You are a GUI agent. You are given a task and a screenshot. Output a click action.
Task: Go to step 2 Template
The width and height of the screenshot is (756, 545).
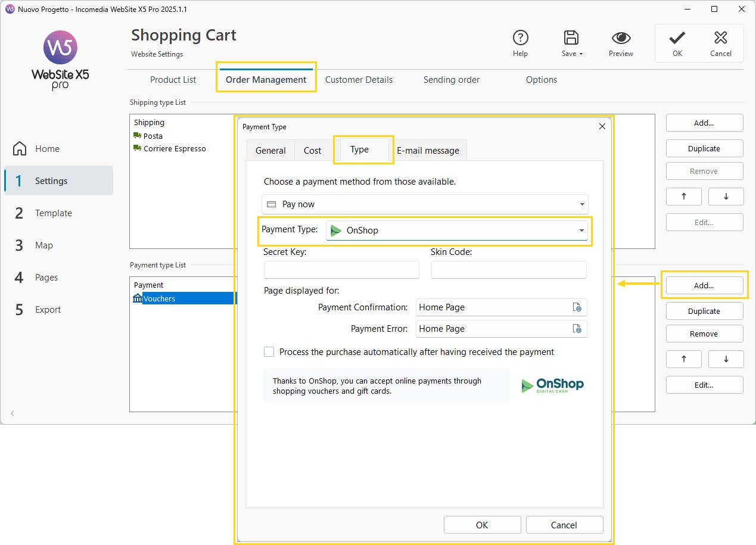[58, 213]
